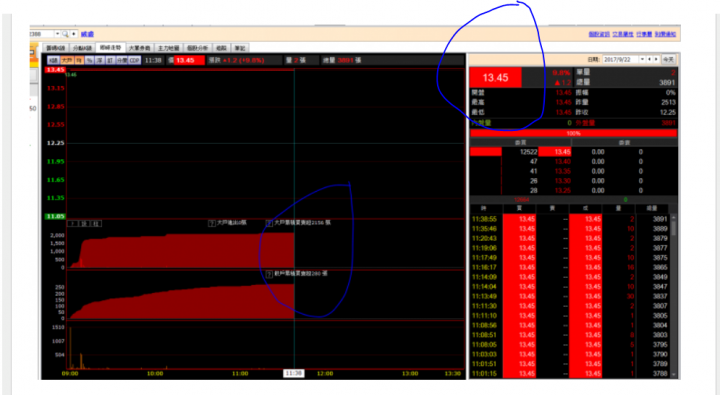
Task: Go to the next date with the right arrow
Action: pos(656,59)
